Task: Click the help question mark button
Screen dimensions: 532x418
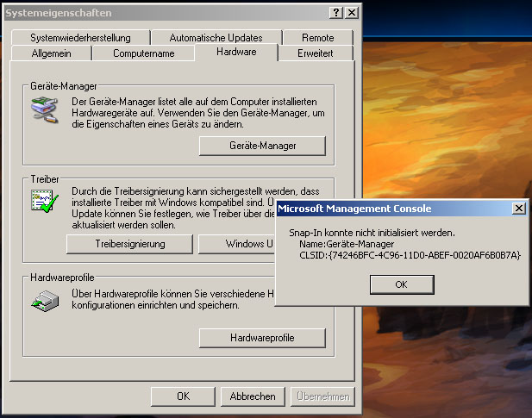Action: [x=335, y=13]
